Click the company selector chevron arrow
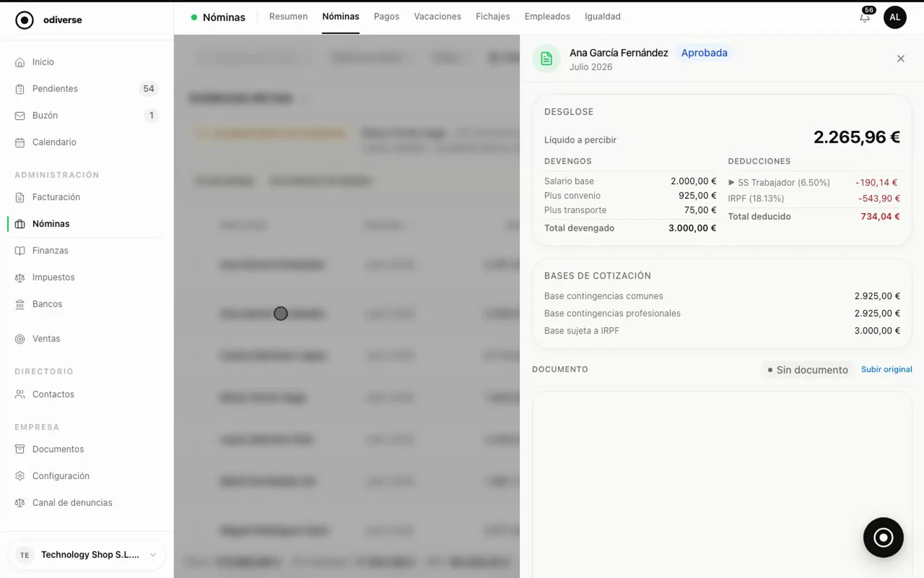The image size is (924, 578). pos(153,555)
